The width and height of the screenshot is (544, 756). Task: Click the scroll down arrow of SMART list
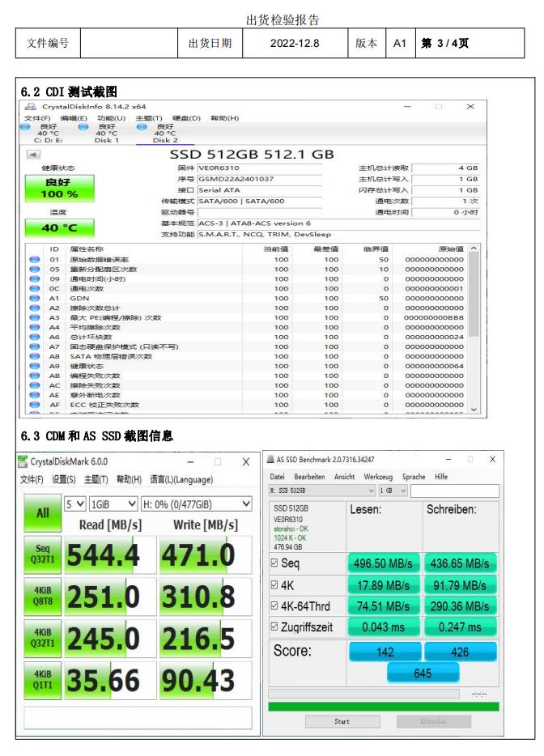[474, 409]
